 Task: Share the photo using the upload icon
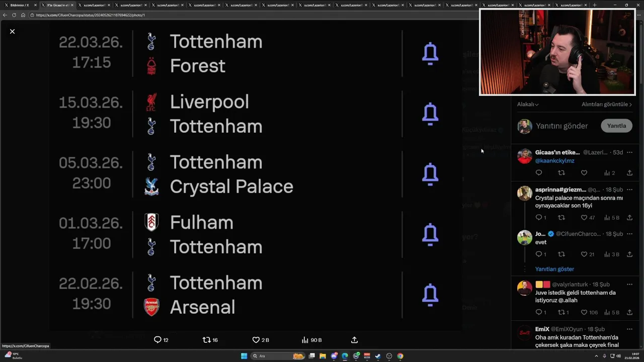pos(354,340)
